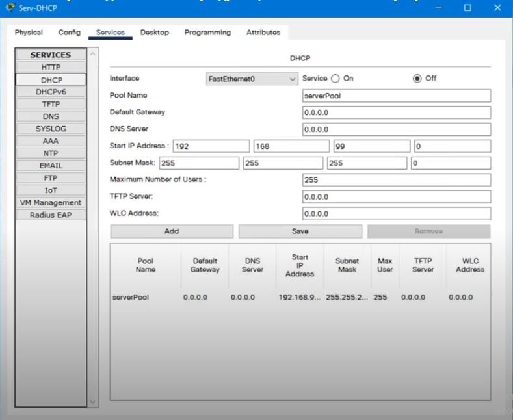Click the Subnet Mask first octet field
The image size is (513, 420).
click(199, 163)
